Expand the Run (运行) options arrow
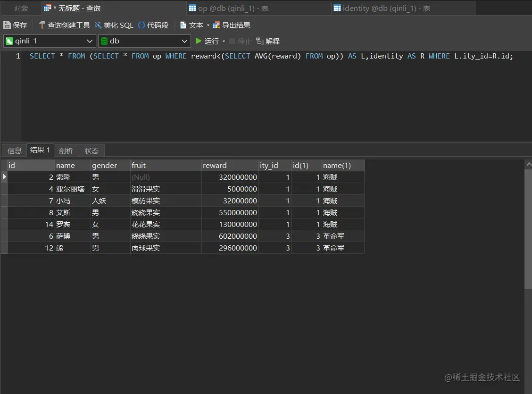This screenshot has width=532, height=394. (x=224, y=42)
